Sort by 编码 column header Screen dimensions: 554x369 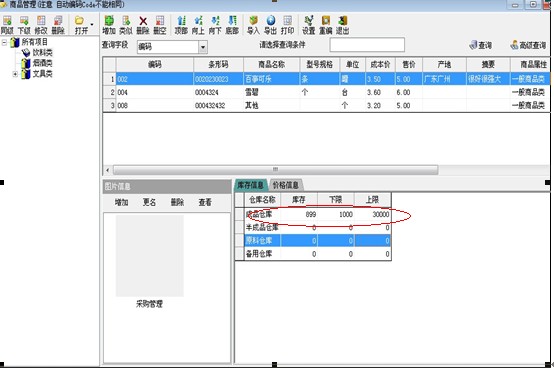pos(155,65)
